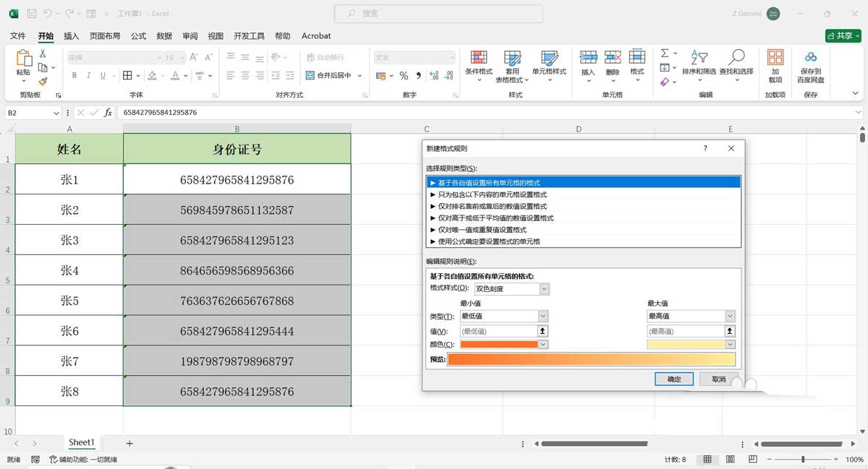Select rule type 使用公式确定要设置格式的单元格
This screenshot has width=868, height=469.
[x=584, y=241]
